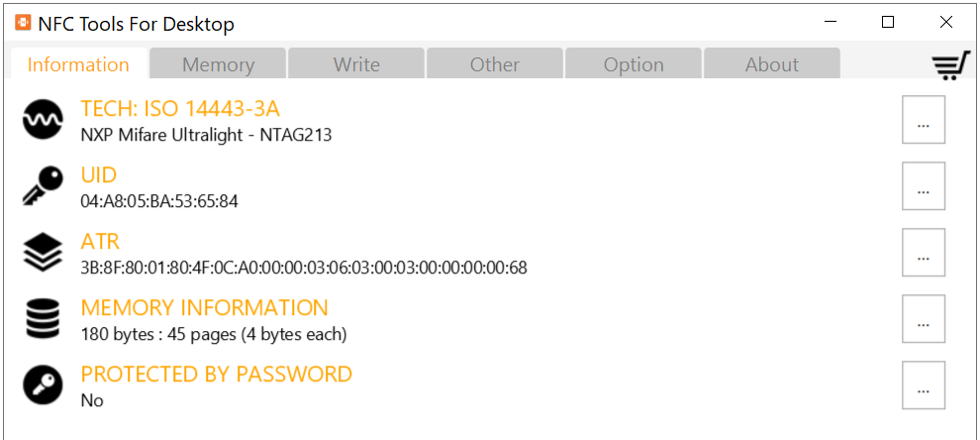Screen dimensions: 980x440
Task: Click the stacked layers icon for ATR
Action: pos(43,253)
